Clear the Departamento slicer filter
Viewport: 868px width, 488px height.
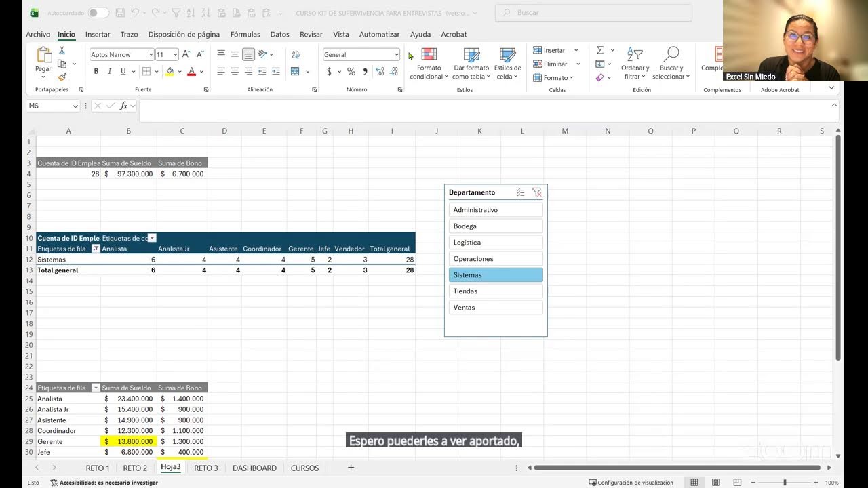pyautogui.click(x=536, y=192)
